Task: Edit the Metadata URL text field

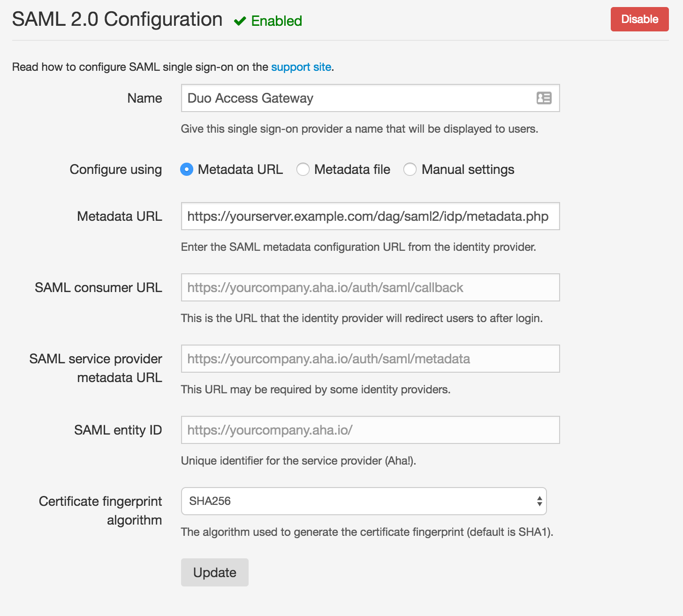Action: [x=370, y=216]
